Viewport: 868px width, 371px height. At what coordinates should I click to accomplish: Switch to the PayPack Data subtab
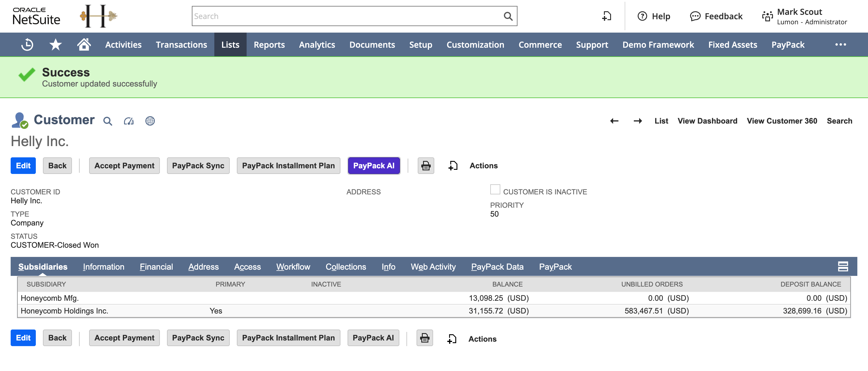click(x=497, y=266)
